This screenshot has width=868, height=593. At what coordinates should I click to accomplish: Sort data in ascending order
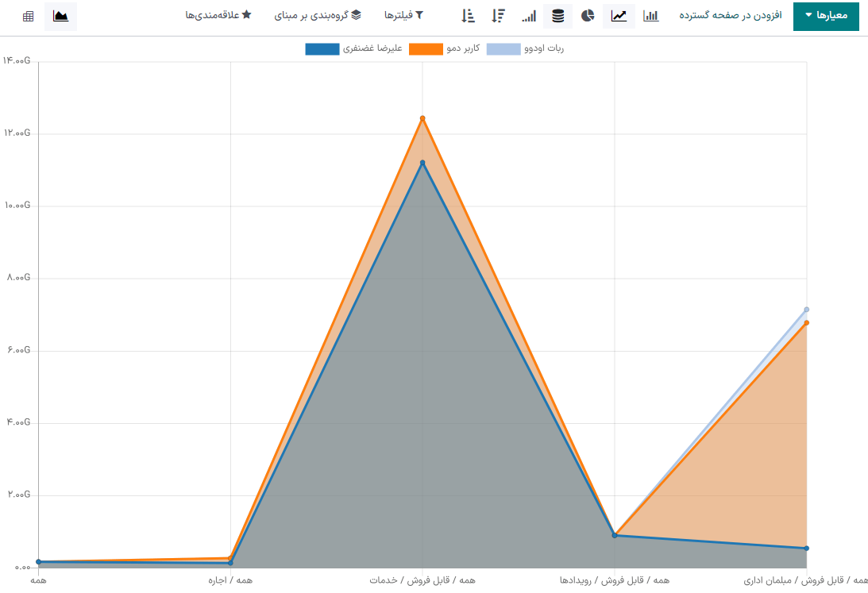(x=468, y=16)
